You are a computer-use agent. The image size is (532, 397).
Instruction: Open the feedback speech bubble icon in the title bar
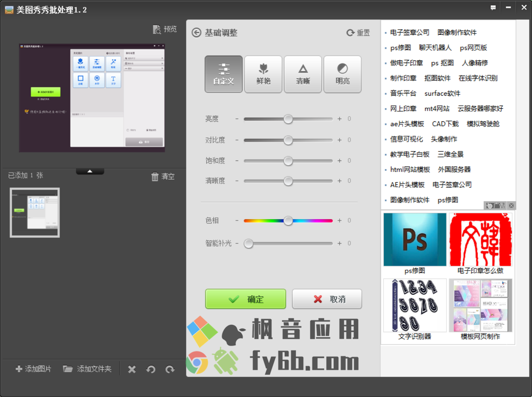click(x=493, y=7)
